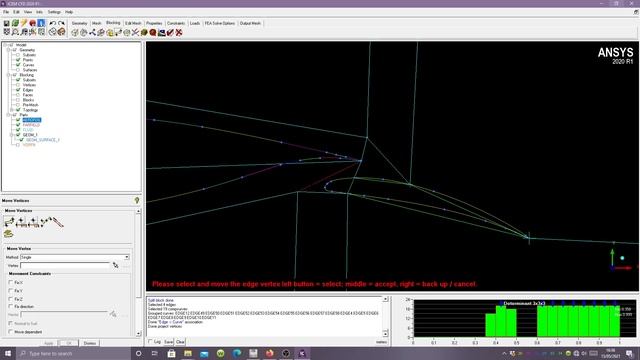
Task: Click the Dismiss button
Action: 90,343
